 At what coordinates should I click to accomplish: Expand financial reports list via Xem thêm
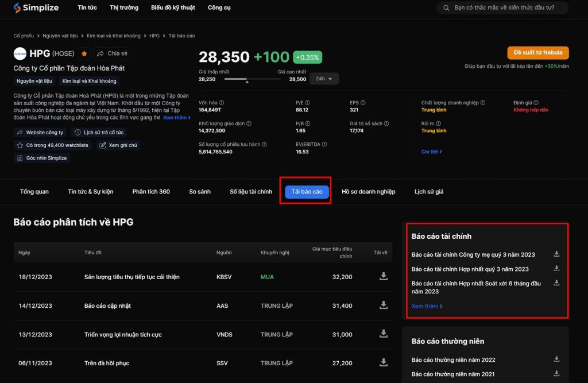coord(427,306)
